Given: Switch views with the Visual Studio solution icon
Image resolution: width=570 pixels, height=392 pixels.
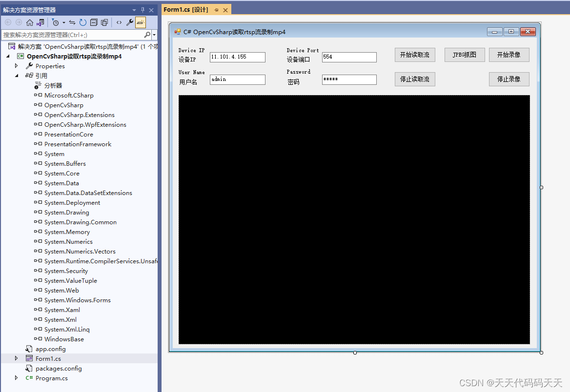Looking at the screenshot, I should point(41,22).
